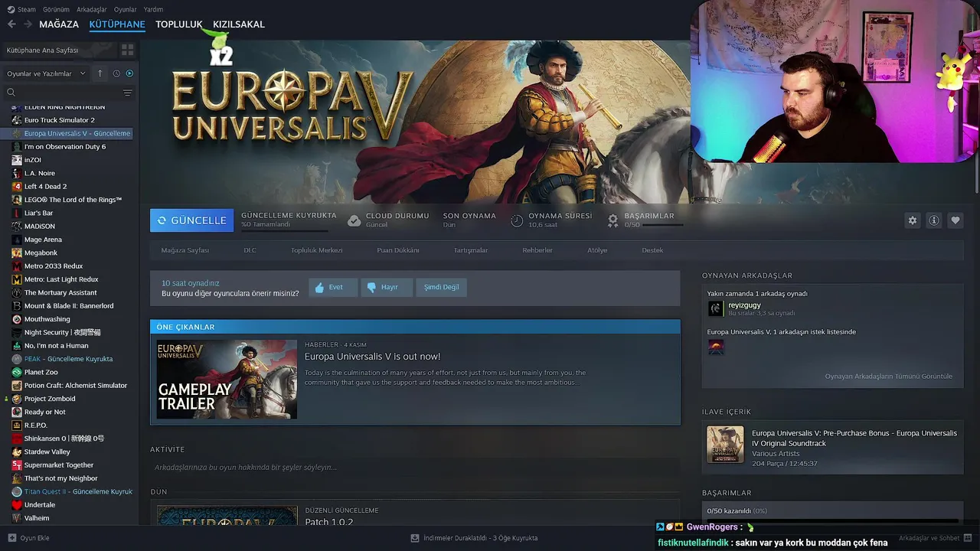The height and width of the screenshot is (551, 980).
Task: Click the library search field
Action: (61, 93)
